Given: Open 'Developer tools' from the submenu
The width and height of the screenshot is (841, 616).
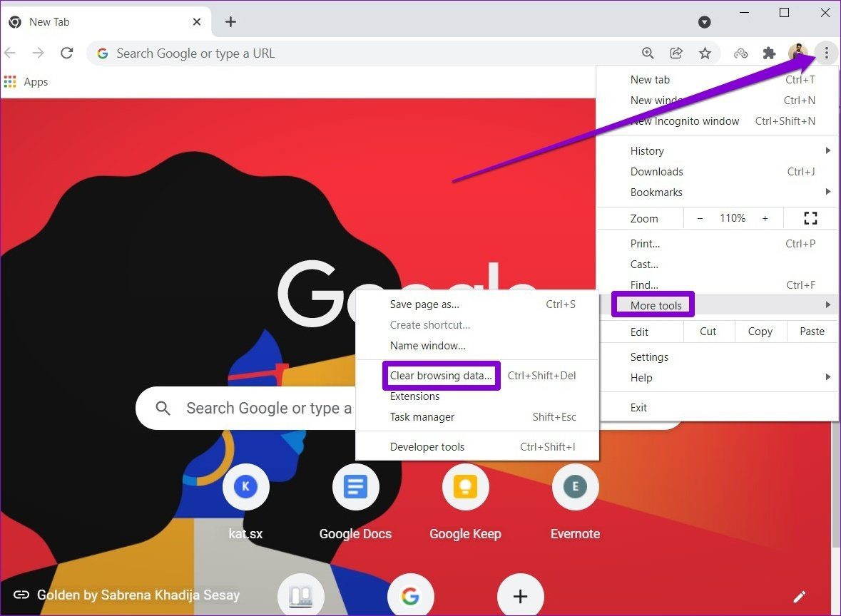Looking at the screenshot, I should tap(477, 446).
